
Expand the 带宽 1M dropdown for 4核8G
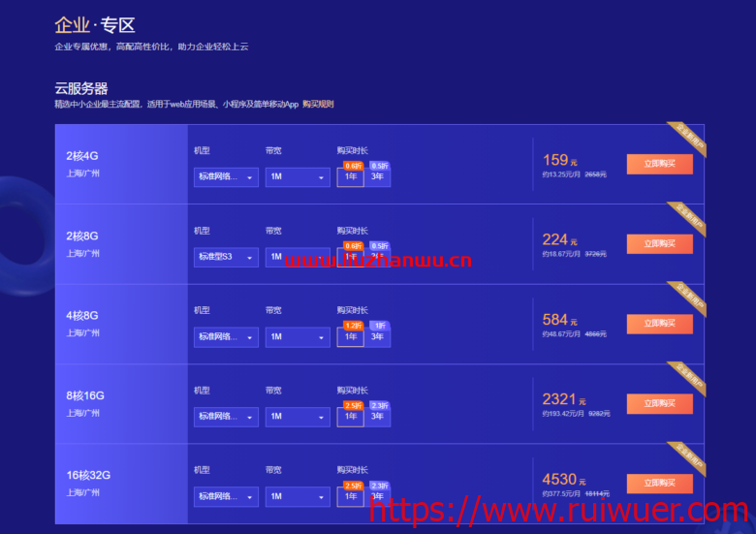[298, 337]
